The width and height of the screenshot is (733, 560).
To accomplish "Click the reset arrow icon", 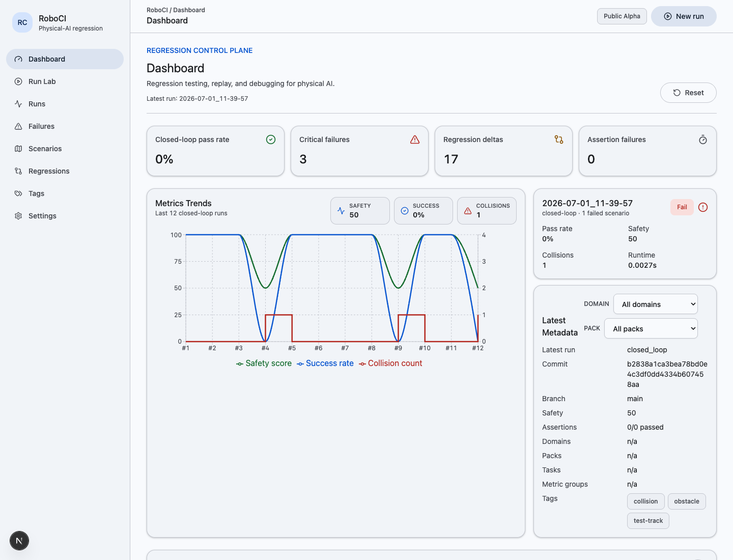I will (677, 93).
